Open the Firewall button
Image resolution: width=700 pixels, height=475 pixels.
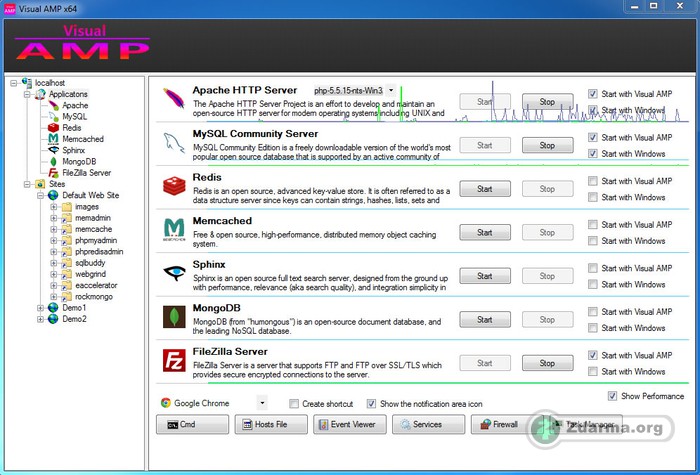click(x=507, y=424)
